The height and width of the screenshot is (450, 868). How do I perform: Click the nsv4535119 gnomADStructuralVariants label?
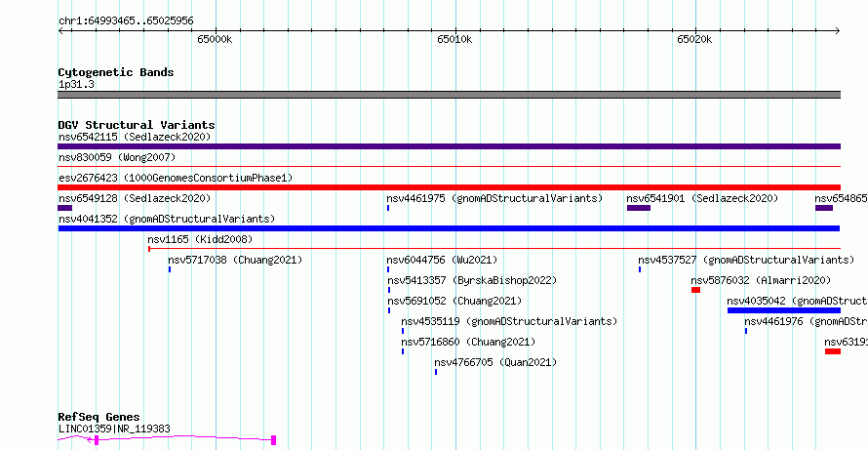point(509,321)
